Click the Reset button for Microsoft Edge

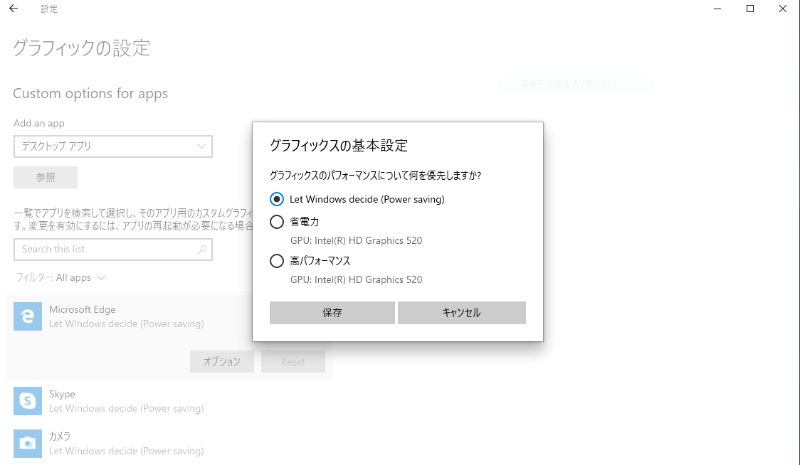tap(293, 361)
